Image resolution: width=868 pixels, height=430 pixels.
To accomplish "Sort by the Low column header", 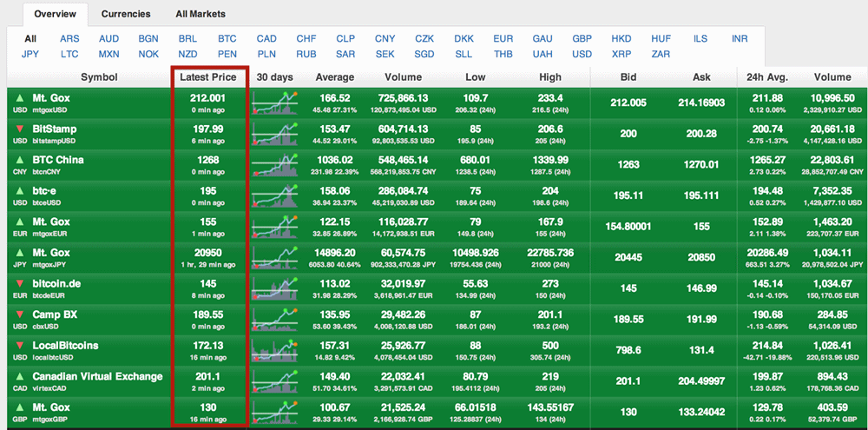I will coord(476,77).
